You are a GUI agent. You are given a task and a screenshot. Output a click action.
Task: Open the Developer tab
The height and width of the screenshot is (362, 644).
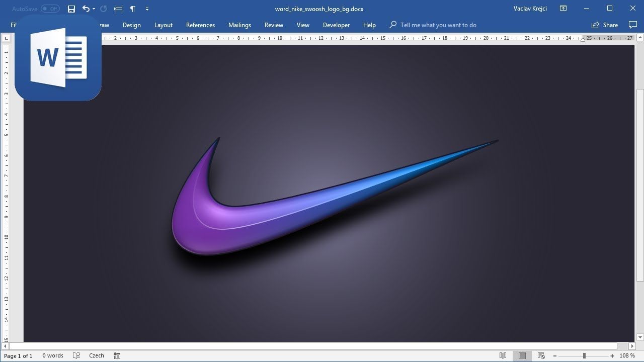(x=336, y=25)
